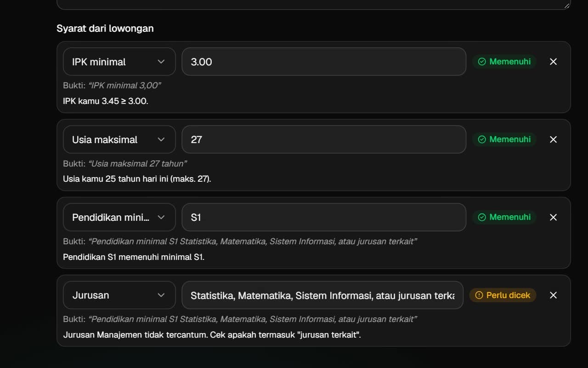Click the text 'Pendidikan S1 memenuhi minimal S1.'
Image resolution: width=588 pixels, height=368 pixels.
coord(134,257)
